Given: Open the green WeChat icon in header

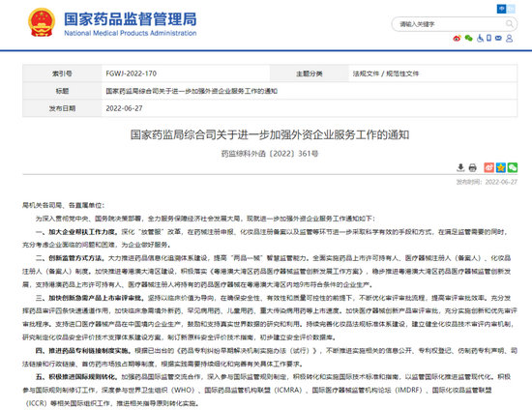Looking at the screenshot, I should tap(468, 39).
